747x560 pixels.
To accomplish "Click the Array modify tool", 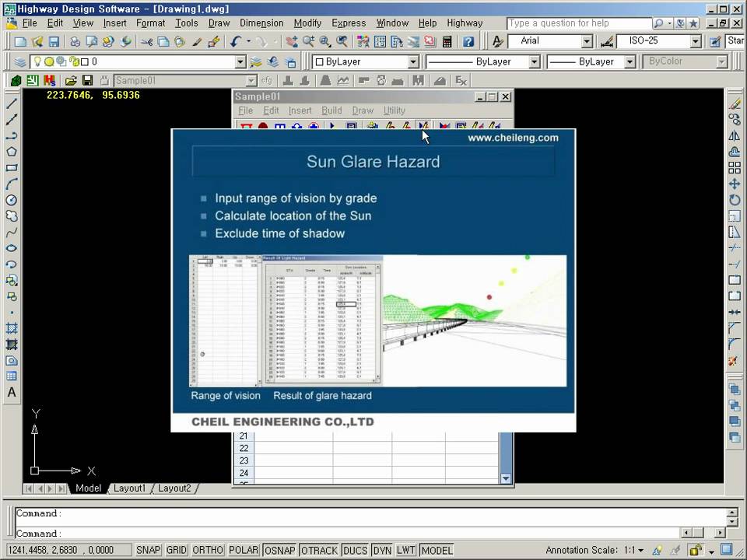I will coord(735,168).
